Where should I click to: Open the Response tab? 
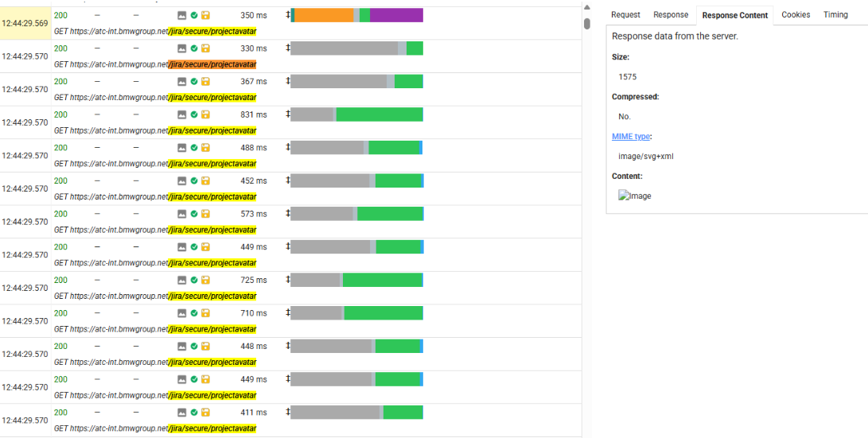click(671, 15)
